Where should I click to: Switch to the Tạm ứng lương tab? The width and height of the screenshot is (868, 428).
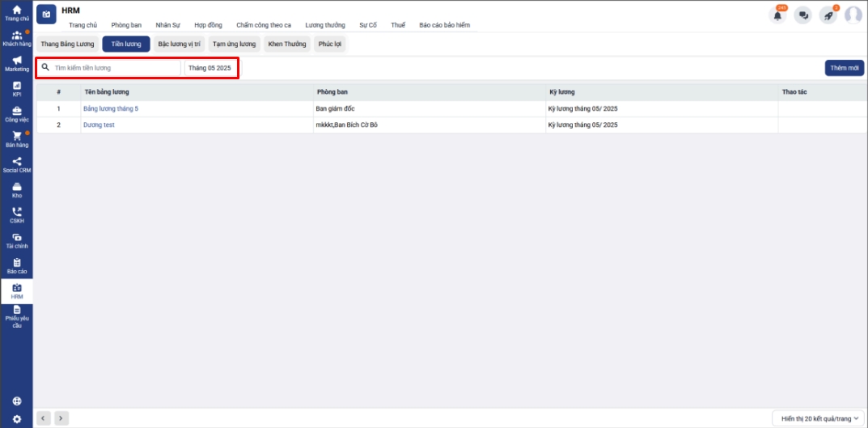click(234, 44)
